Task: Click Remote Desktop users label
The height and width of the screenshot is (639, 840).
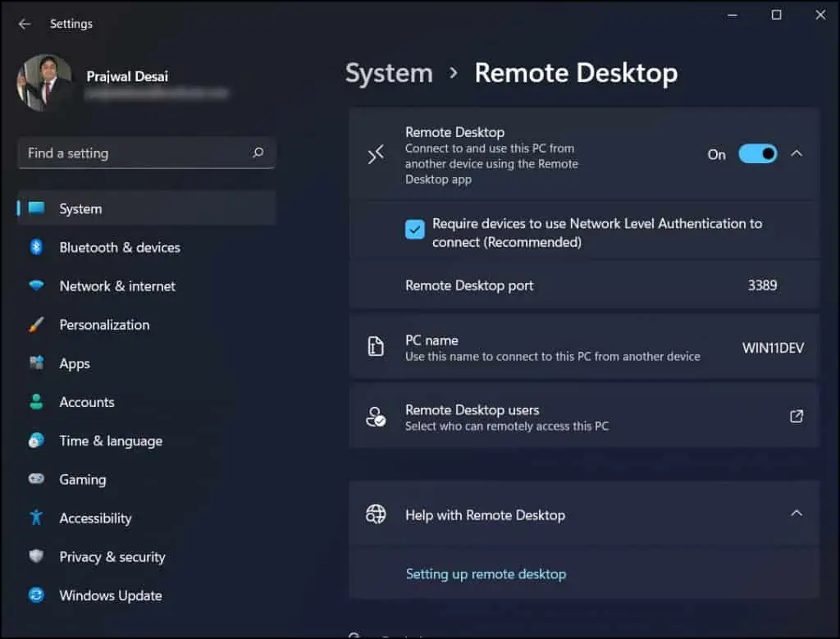Action: click(472, 410)
